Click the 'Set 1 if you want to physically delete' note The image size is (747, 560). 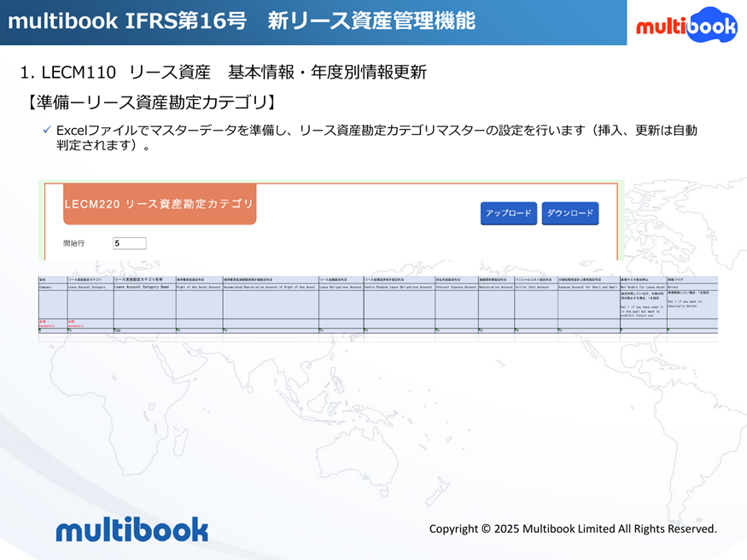point(685,304)
